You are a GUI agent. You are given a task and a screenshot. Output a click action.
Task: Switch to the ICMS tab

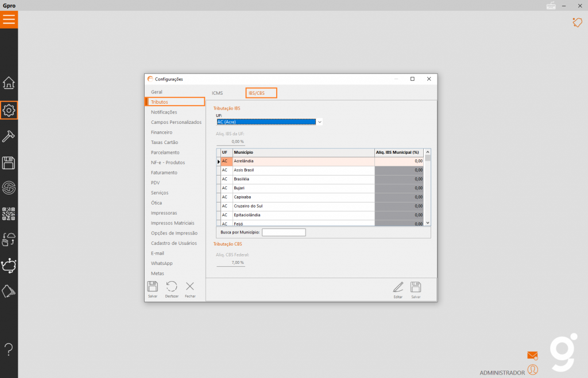pyautogui.click(x=217, y=92)
